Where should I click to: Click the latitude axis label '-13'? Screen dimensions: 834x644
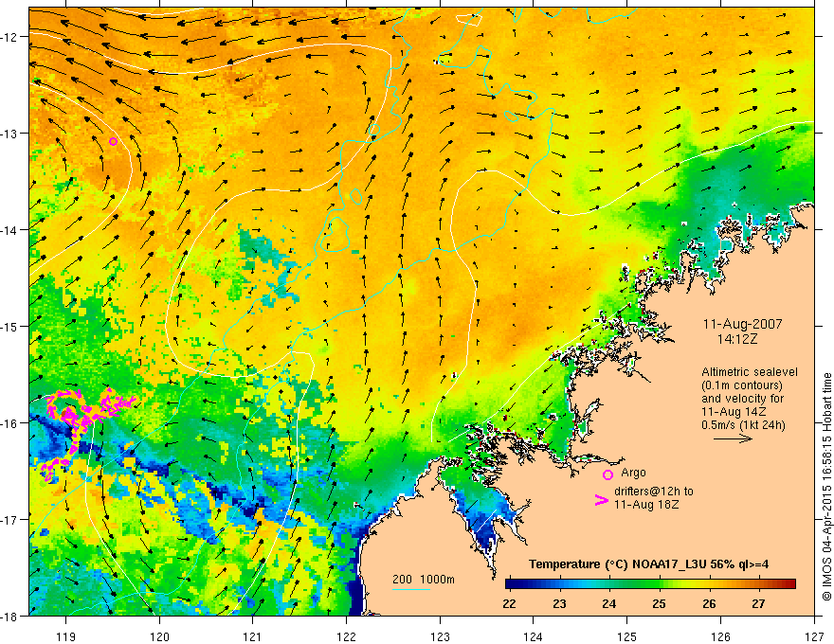click(9, 134)
